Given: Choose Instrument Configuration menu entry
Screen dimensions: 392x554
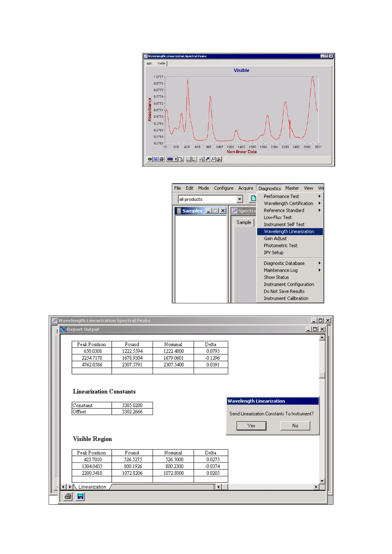Looking at the screenshot, I should click(290, 284).
